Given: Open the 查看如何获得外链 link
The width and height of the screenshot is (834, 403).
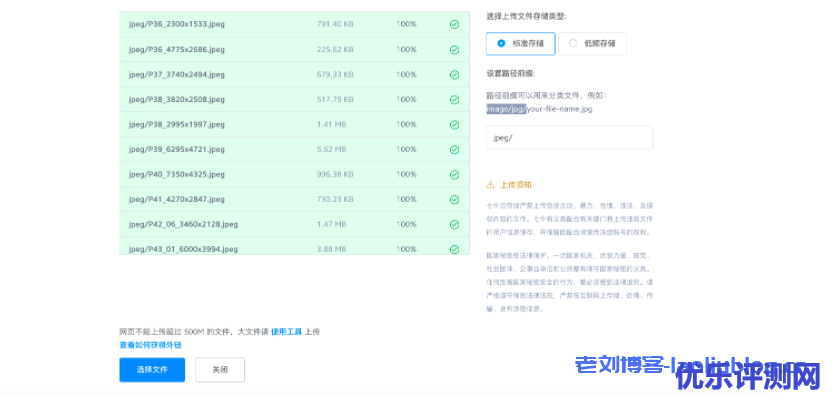Looking at the screenshot, I should [x=150, y=344].
